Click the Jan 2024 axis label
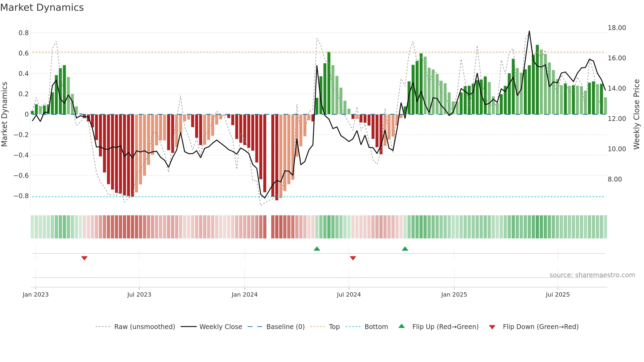The width and height of the screenshot is (644, 362). 245,294
